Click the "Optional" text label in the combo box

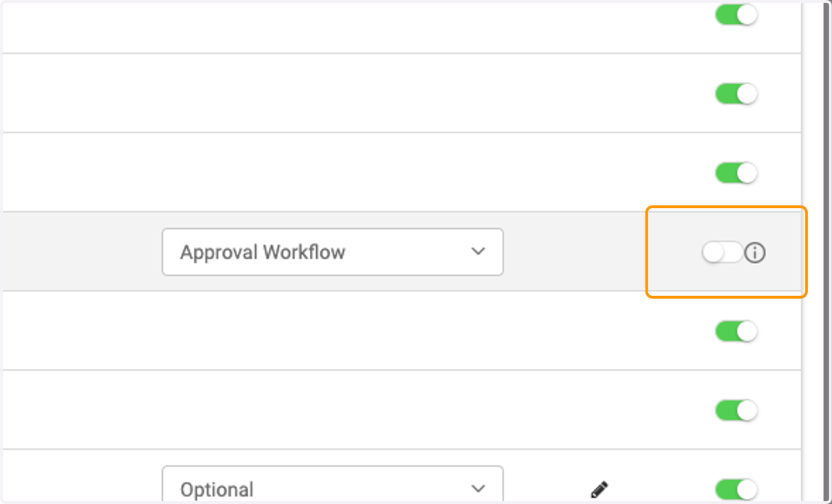(x=216, y=489)
